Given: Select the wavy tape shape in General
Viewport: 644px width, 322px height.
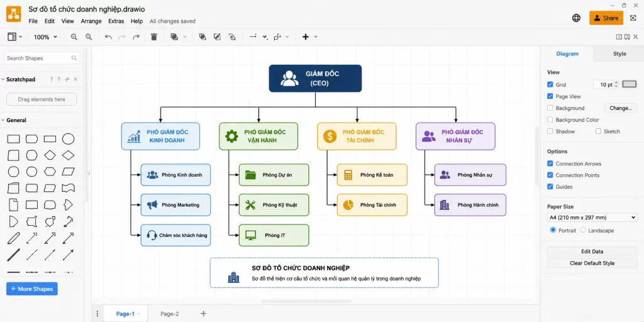Looking at the screenshot, I should (68, 188).
